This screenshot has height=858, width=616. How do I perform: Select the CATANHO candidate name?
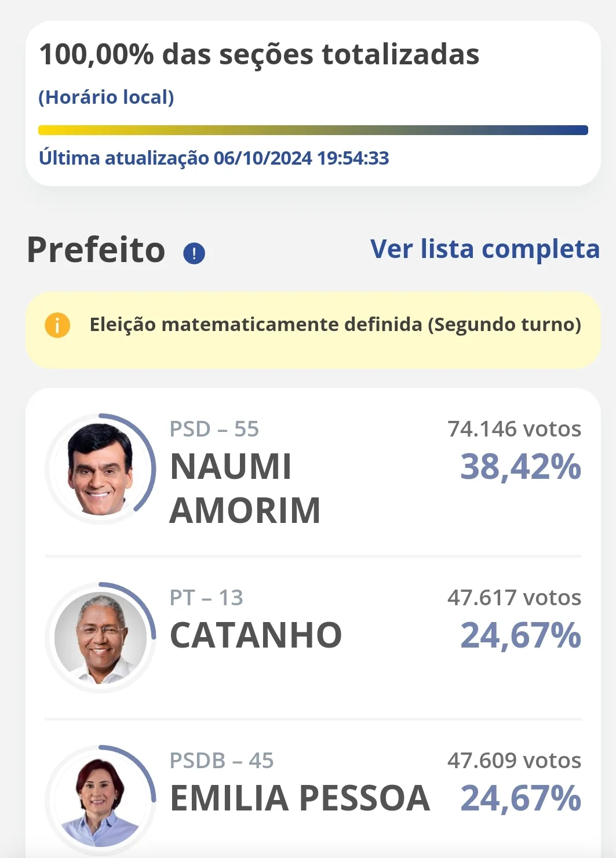[256, 635]
